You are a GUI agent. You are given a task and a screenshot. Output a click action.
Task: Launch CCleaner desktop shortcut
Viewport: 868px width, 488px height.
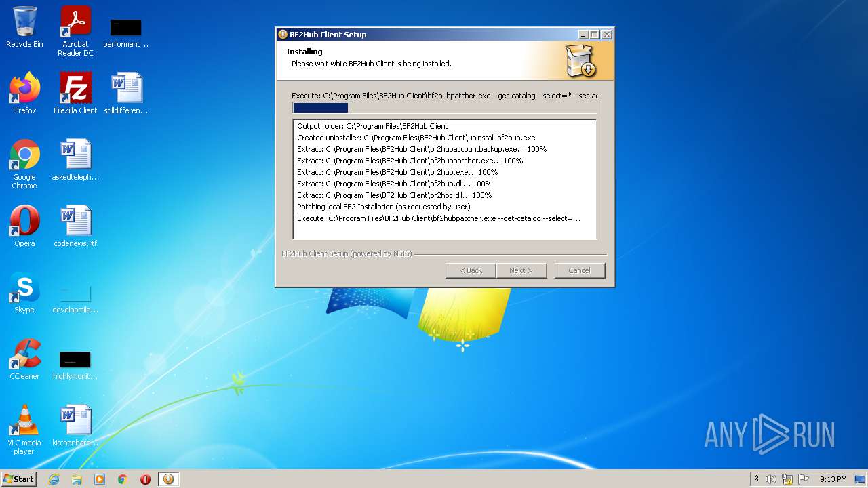tap(24, 359)
